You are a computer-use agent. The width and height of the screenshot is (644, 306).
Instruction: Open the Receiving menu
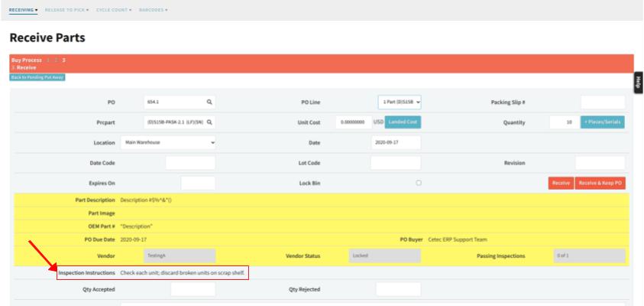pos(24,9)
